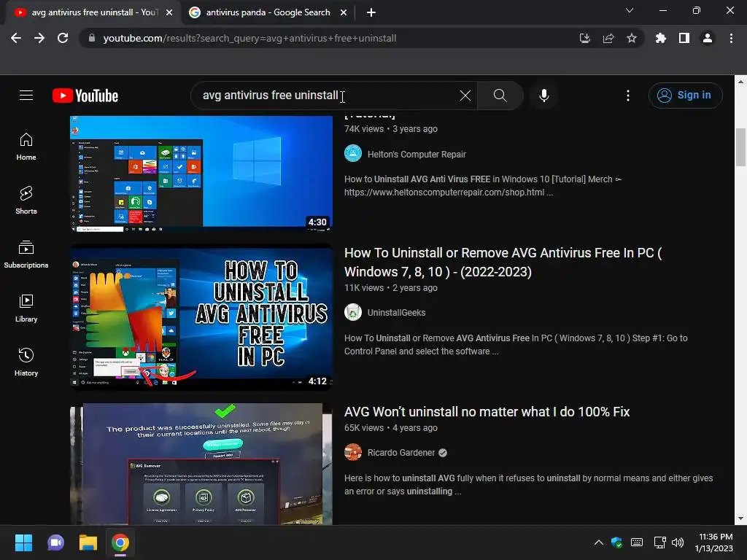Click the Sign in button
The width and height of the screenshot is (747, 560).
[685, 96]
